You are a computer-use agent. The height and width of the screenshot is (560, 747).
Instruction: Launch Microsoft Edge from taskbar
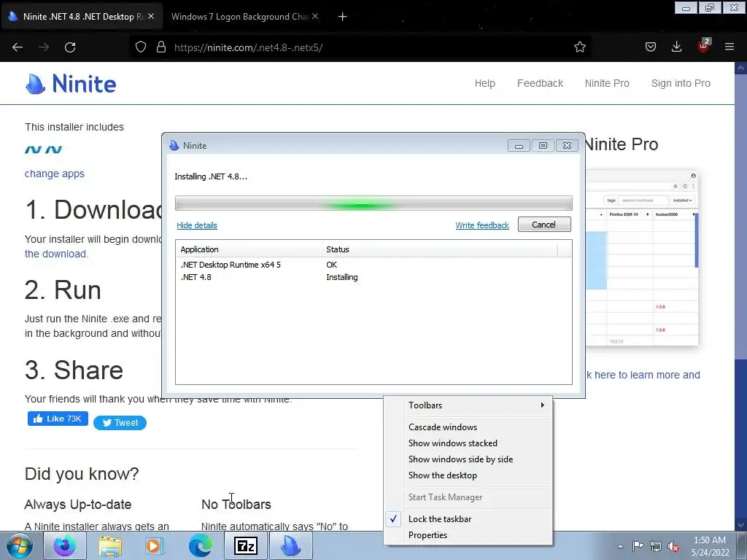pyautogui.click(x=200, y=545)
